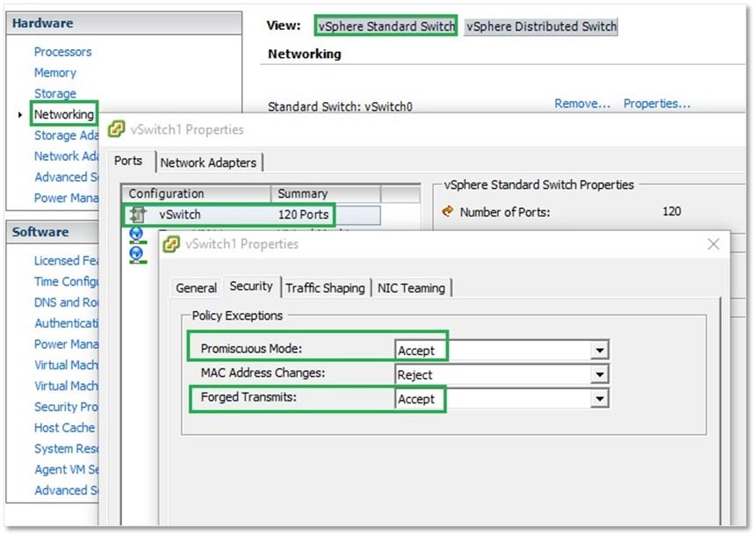
Task: Switch to the Security tab
Action: (x=251, y=286)
